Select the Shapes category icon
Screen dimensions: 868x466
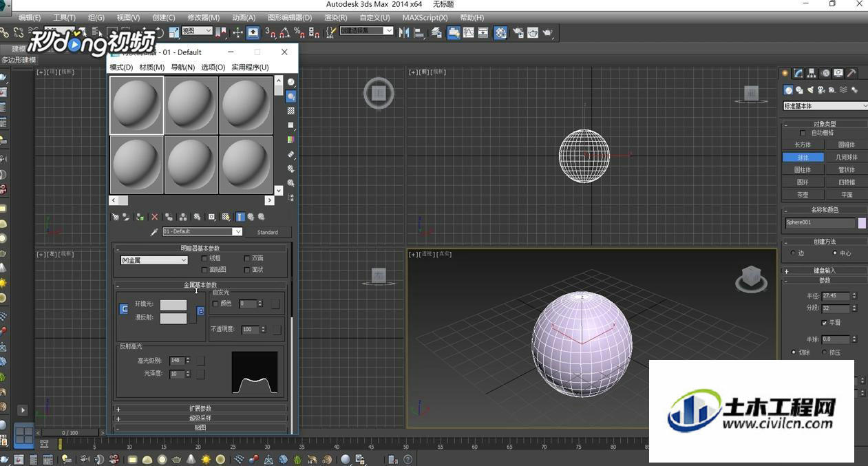(799, 90)
